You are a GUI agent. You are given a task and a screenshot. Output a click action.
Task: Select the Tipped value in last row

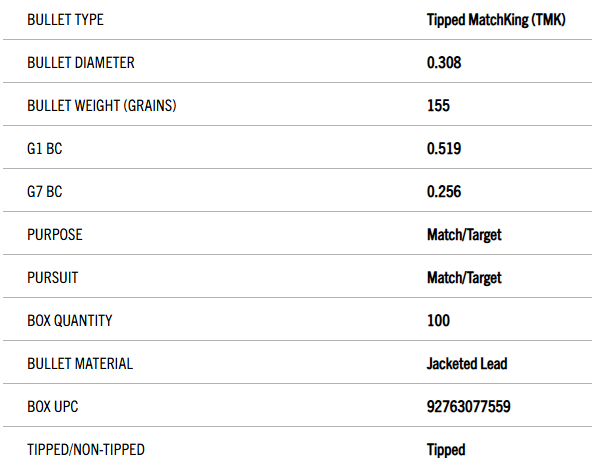(446, 450)
